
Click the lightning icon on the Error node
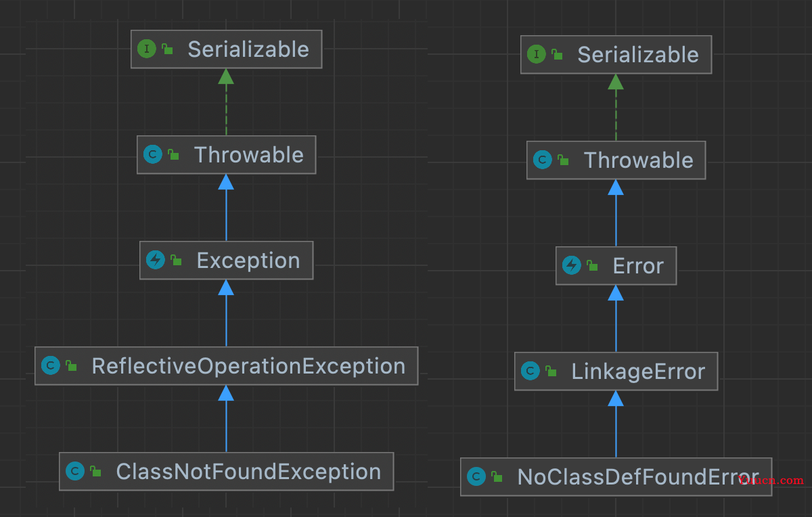tap(572, 265)
